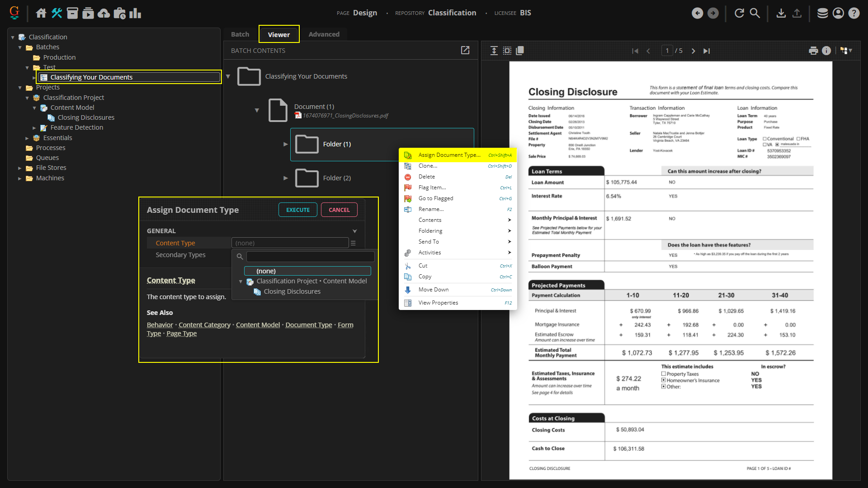Click the content type search field
This screenshot has height=488, width=868.
tap(310, 257)
